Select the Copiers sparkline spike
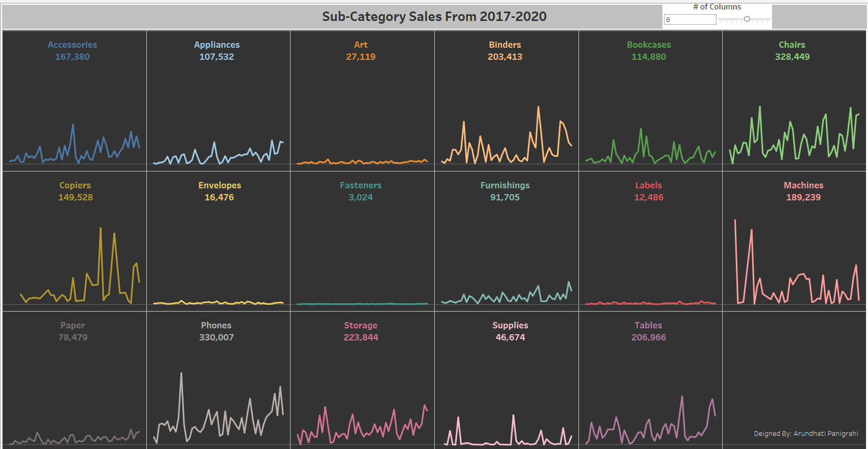Screen dimensions: 868x449 (x=100, y=231)
